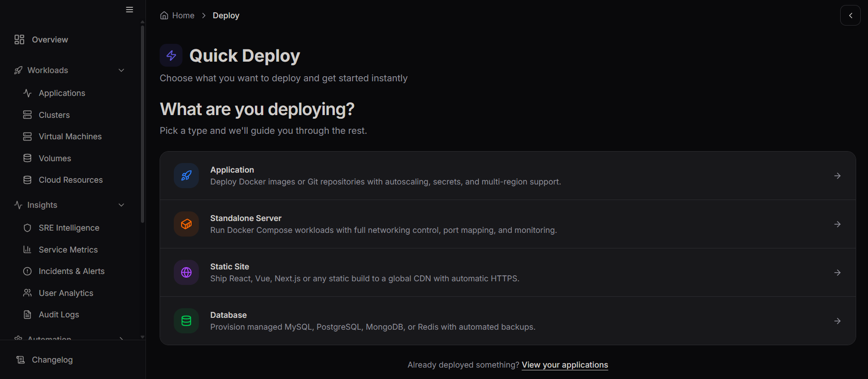Click the Home icon in breadcrumb
The width and height of the screenshot is (868, 379).
click(164, 16)
